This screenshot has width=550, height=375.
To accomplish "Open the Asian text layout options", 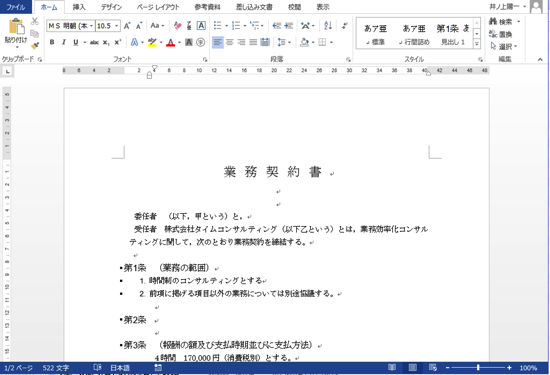I will click(x=306, y=26).
